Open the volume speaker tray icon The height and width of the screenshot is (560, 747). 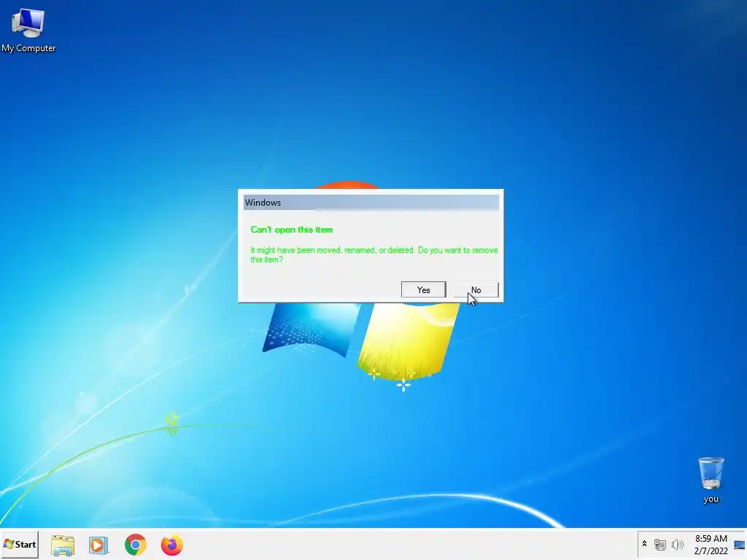tap(677, 544)
